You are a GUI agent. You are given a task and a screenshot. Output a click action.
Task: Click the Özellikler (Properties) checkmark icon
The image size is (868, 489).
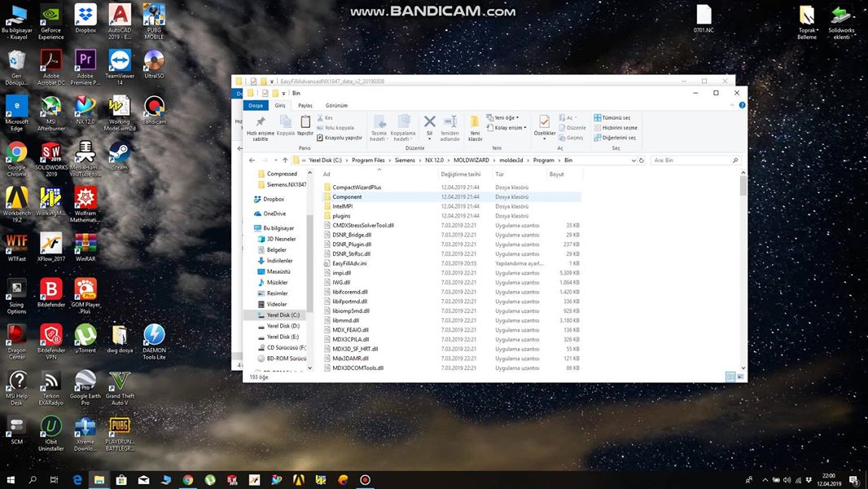coord(545,121)
